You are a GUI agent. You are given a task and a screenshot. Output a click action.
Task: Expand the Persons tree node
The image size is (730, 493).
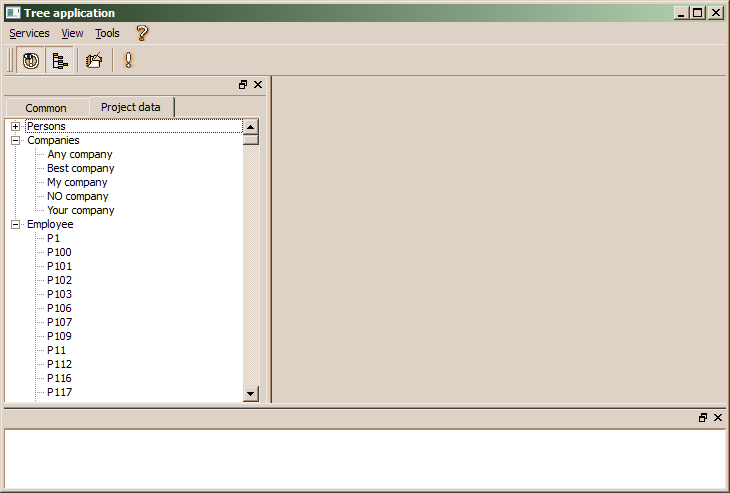[15, 127]
